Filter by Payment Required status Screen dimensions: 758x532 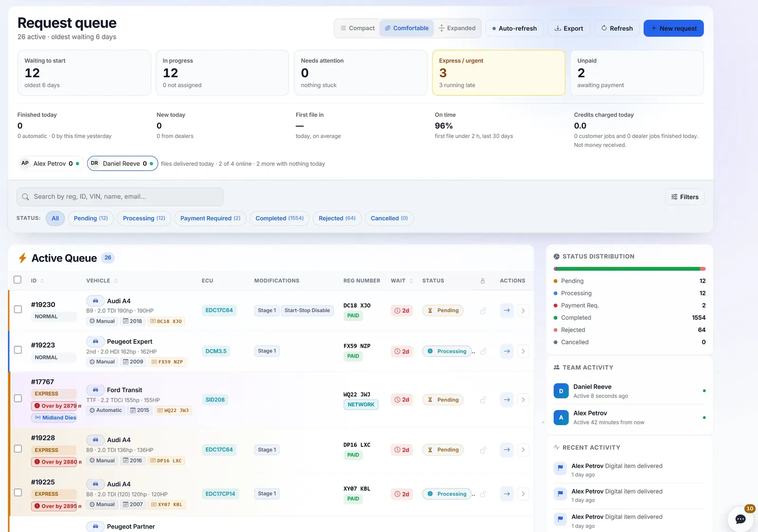[210, 218]
